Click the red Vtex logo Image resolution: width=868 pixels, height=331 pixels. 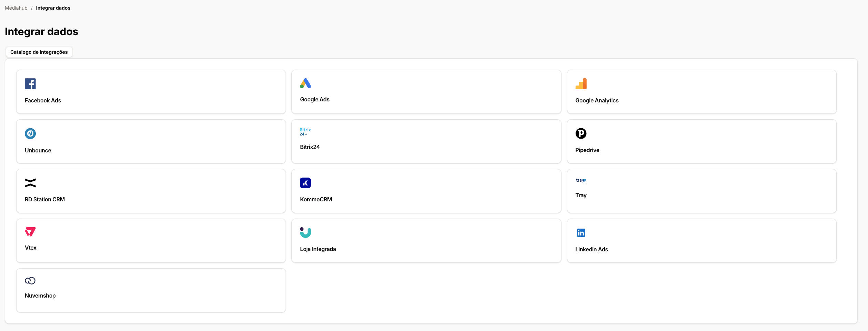pyautogui.click(x=30, y=232)
